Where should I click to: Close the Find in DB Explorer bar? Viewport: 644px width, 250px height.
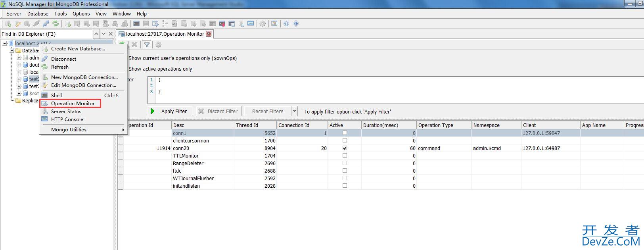coord(111,34)
